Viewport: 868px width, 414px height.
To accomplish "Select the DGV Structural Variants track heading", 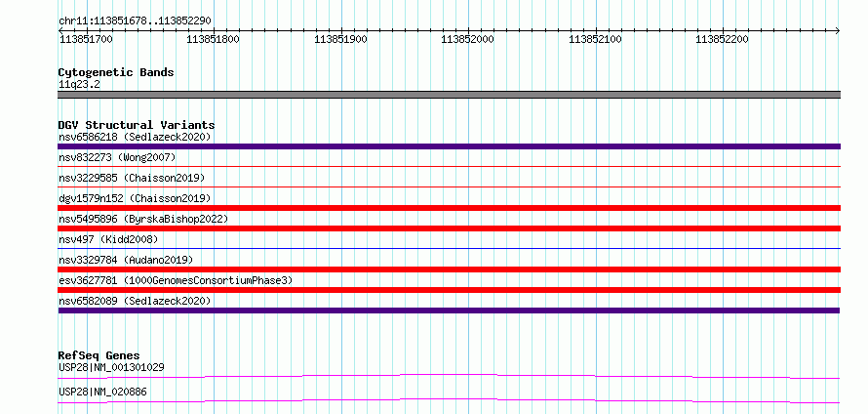I will pos(137,125).
